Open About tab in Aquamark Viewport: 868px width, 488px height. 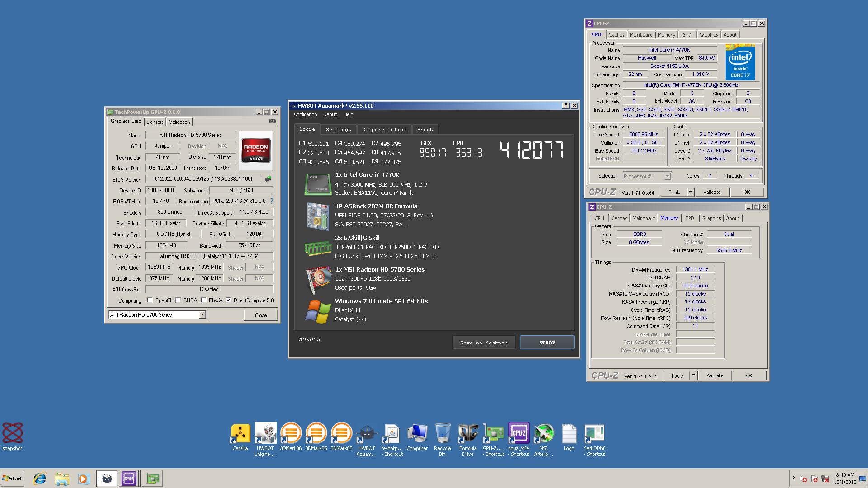click(x=425, y=129)
